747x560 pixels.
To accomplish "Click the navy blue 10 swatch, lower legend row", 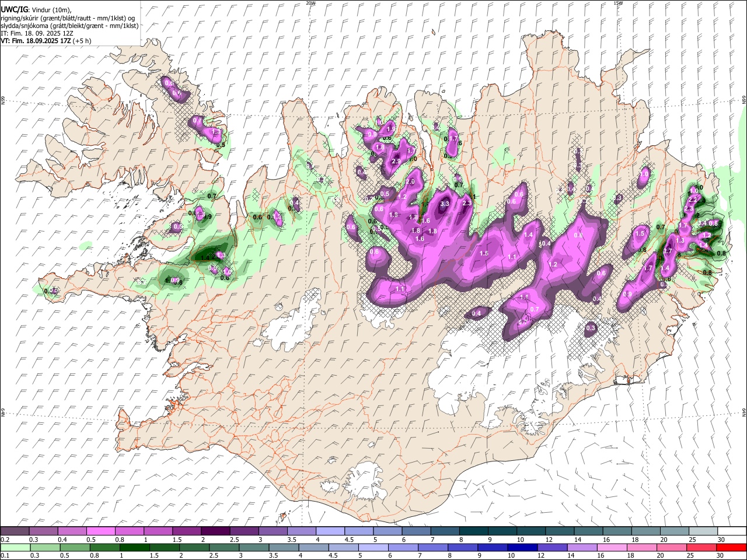I will pos(522,547).
